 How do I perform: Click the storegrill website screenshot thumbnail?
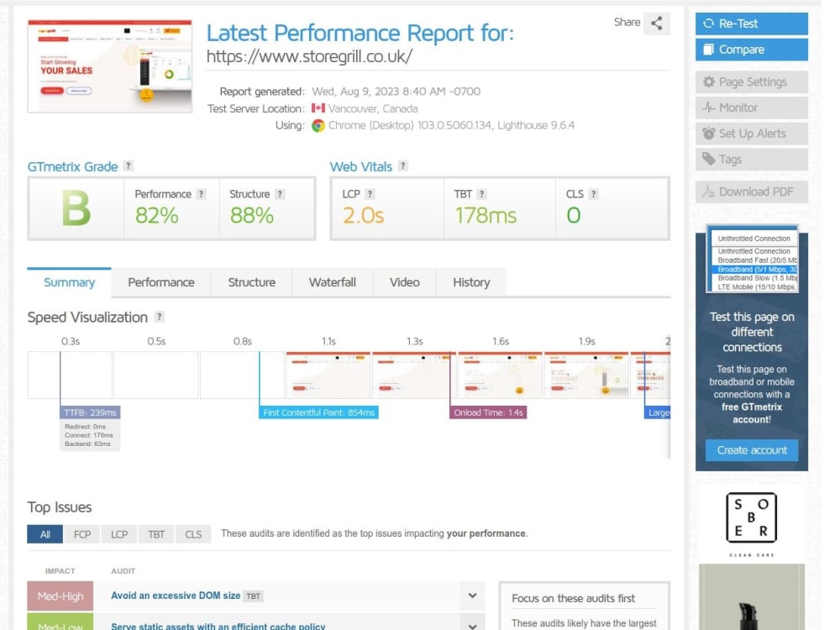point(110,66)
